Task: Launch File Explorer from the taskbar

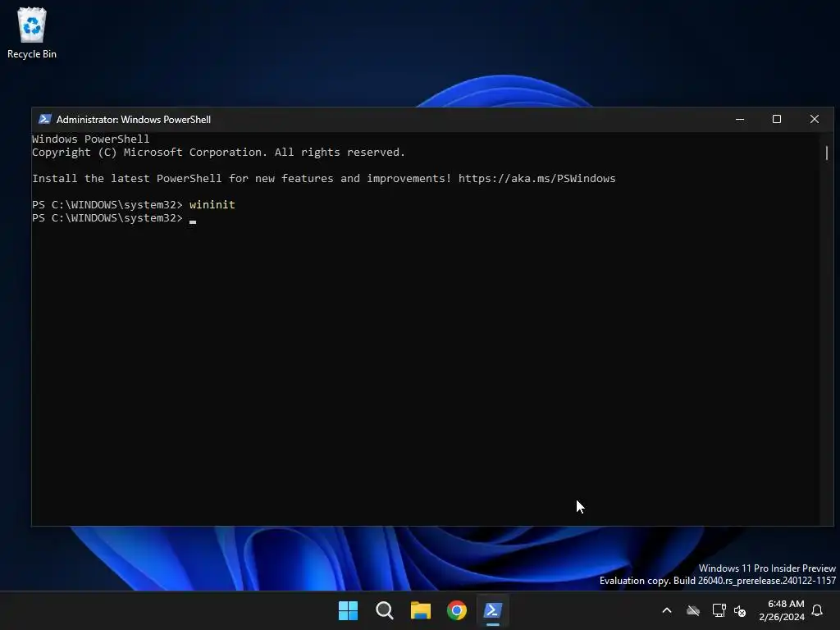Action: 421,610
